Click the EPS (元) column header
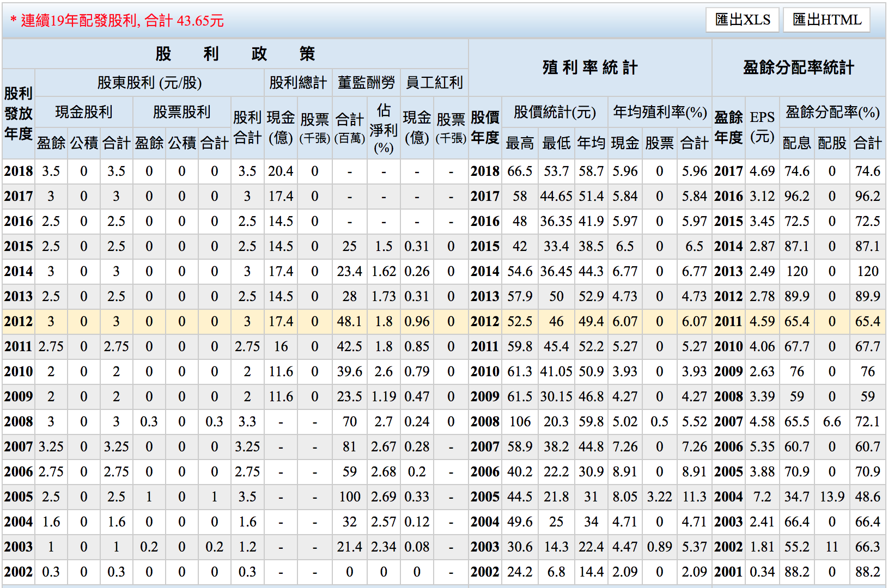The image size is (888, 588). [762, 127]
